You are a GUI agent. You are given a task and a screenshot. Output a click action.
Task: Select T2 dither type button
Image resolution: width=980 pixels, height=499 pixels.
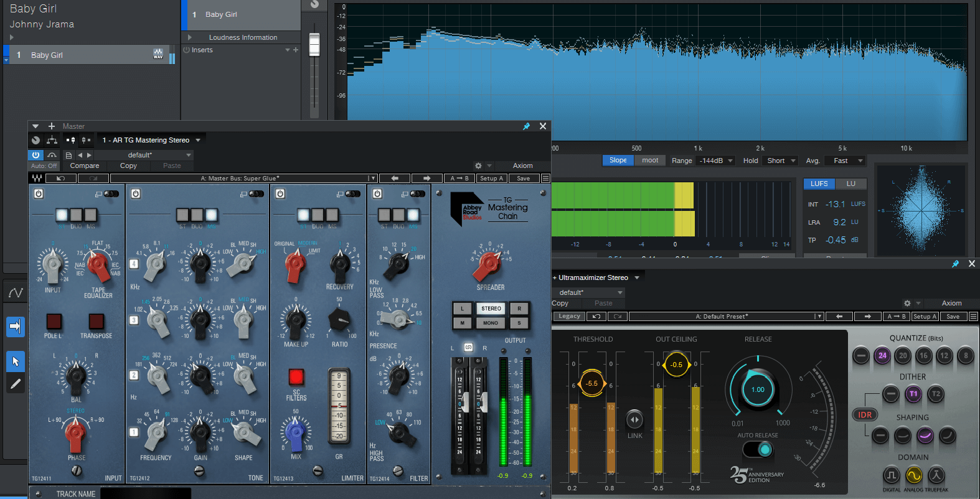coord(935,394)
